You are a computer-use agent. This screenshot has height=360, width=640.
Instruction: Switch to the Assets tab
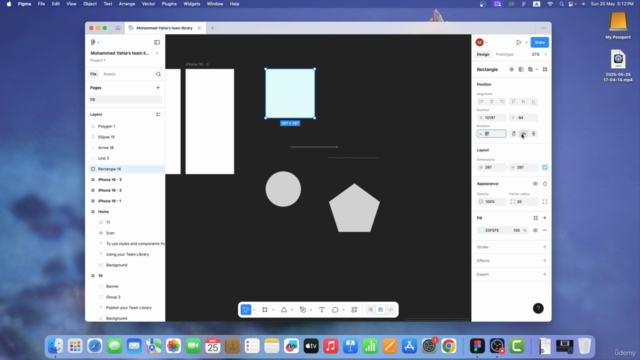(109, 74)
